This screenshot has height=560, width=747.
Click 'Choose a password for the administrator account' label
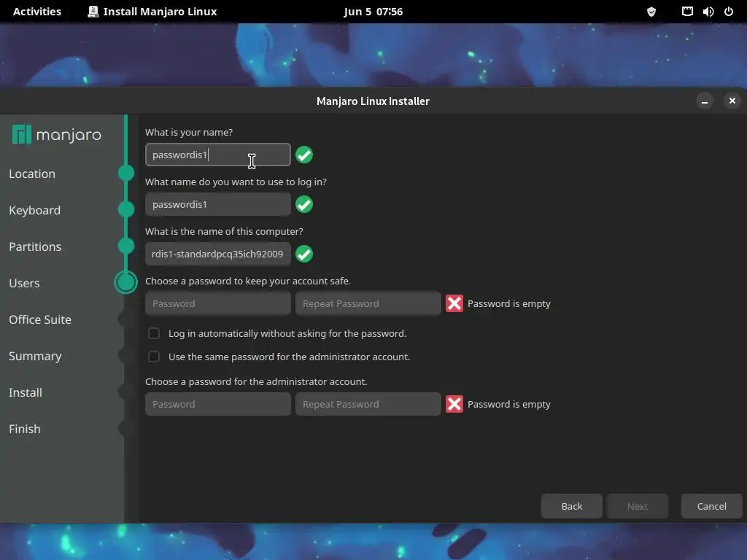(256, 381)
